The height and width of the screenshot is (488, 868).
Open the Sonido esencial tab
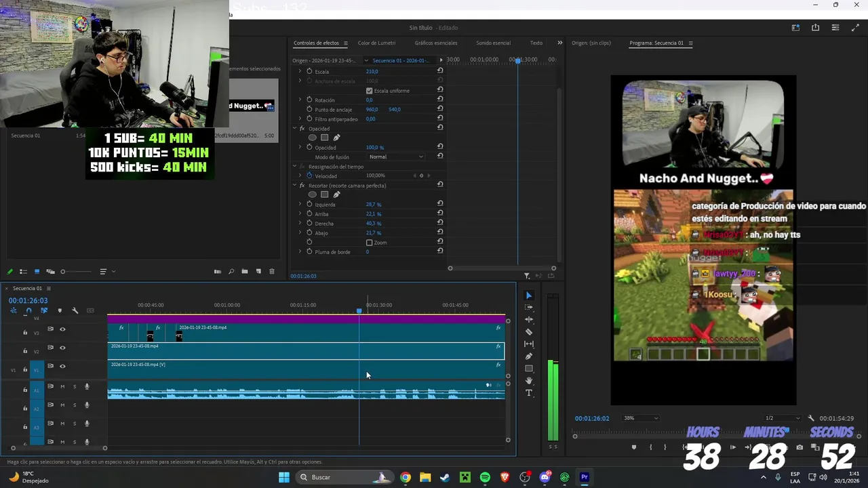(x=493, y=43)
